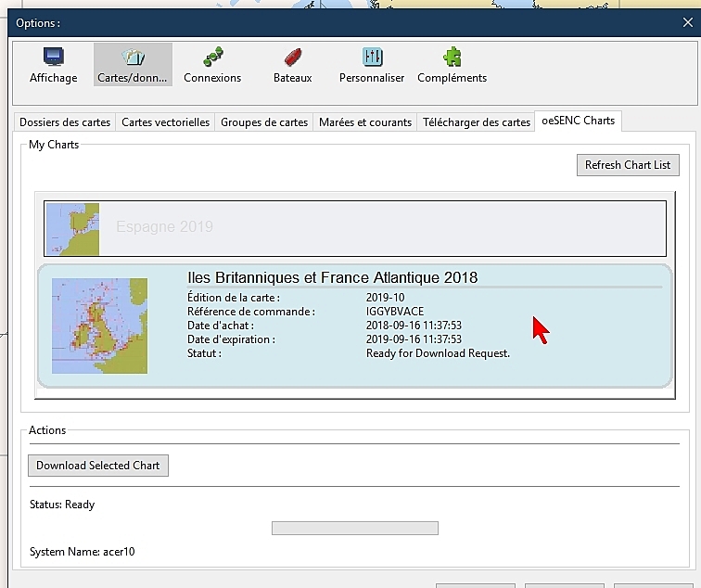Click purchase date 2018-09-16 11:37:53

click(x=414, y=326)
